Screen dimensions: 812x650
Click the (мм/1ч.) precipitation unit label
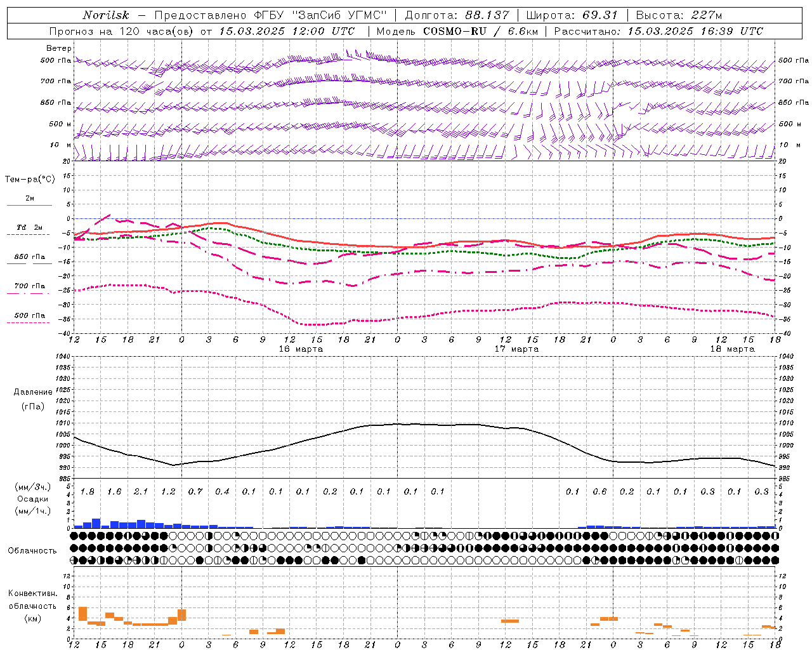point(33,511)
